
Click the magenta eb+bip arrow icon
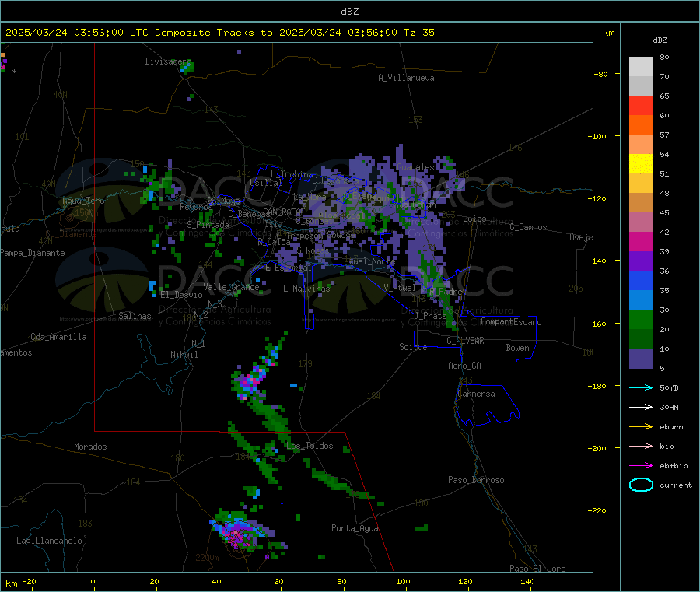tap(641, 465)
